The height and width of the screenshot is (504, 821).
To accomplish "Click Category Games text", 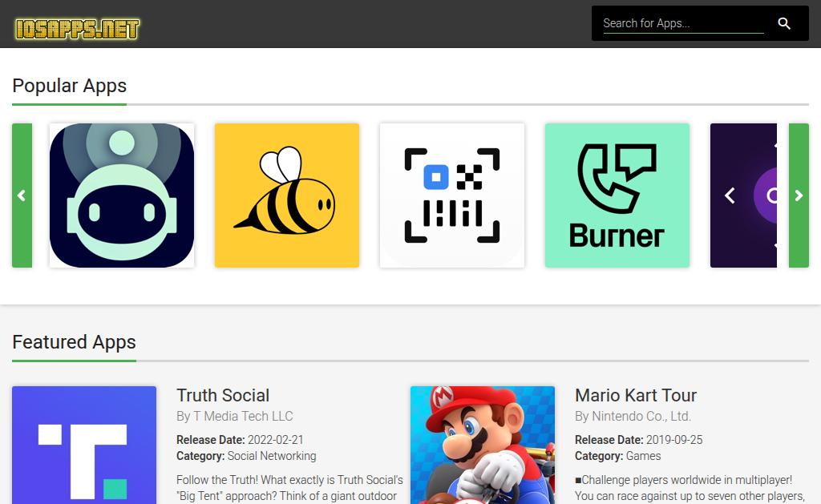I will click(x=618, y=456).
